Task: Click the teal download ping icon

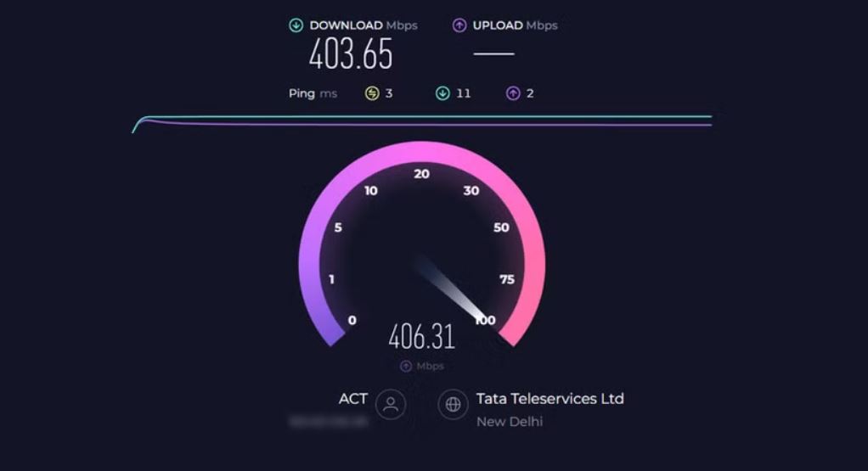Action: (442, 93)
